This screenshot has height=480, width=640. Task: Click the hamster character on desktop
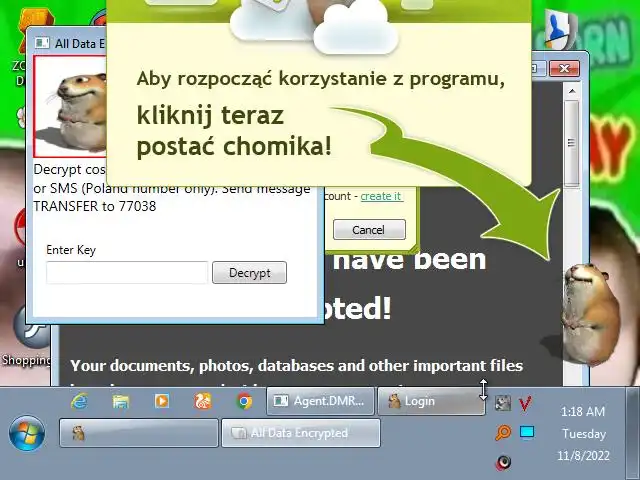pyautogui.click(x=591, y=314)
